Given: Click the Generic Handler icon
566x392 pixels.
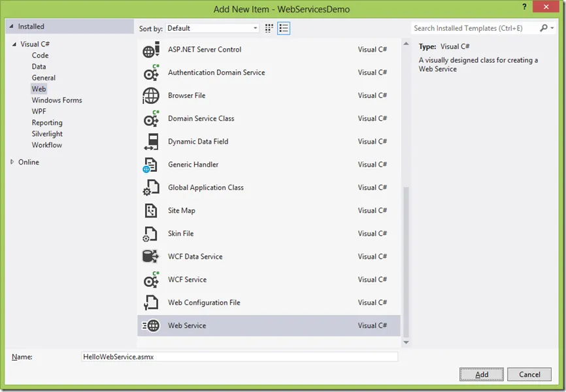Looking at the screenshot, I should (x=151, y=165).
